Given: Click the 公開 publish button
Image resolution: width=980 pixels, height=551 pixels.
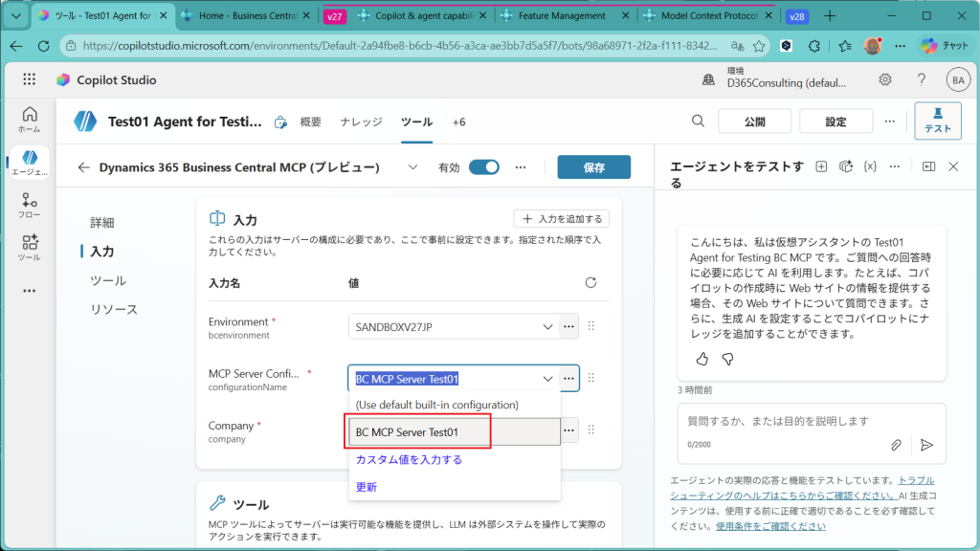Looking at the screenshot, I should pyautogui.click(x=754, y=121).
